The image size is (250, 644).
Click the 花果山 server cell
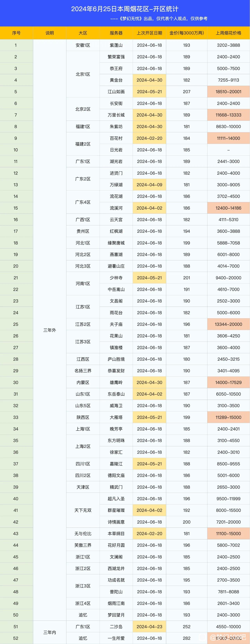click(x=116, y=336)
